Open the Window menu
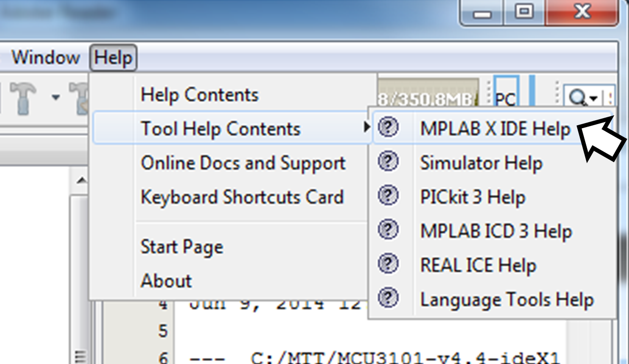Viewport: 629px width, 364px height. pyautogui.click(x=45, y=57)
